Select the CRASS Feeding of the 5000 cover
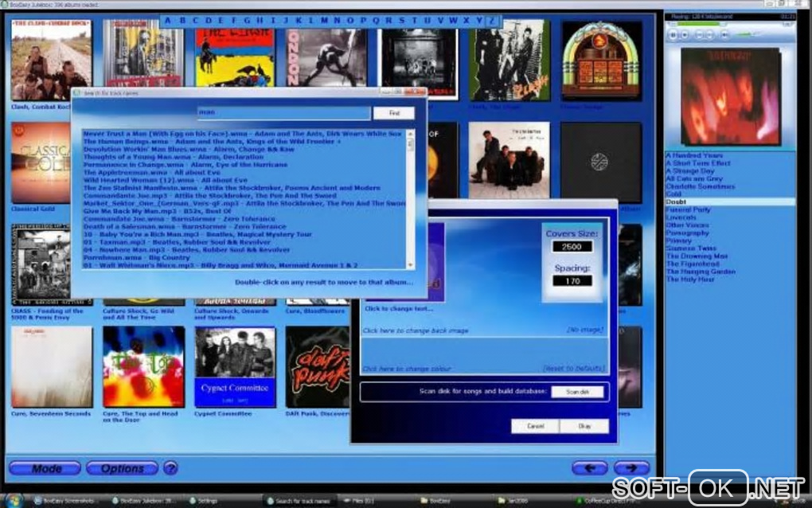Screen dimensions: 812x508 [x=41, y=264]
